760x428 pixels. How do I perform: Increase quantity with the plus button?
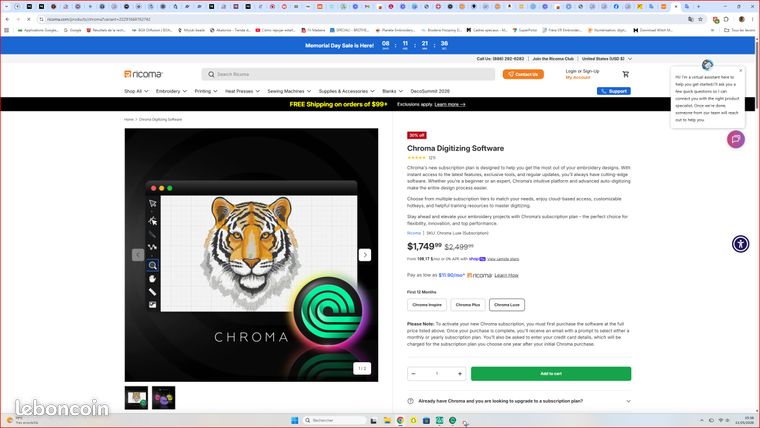tap(459, 374)
